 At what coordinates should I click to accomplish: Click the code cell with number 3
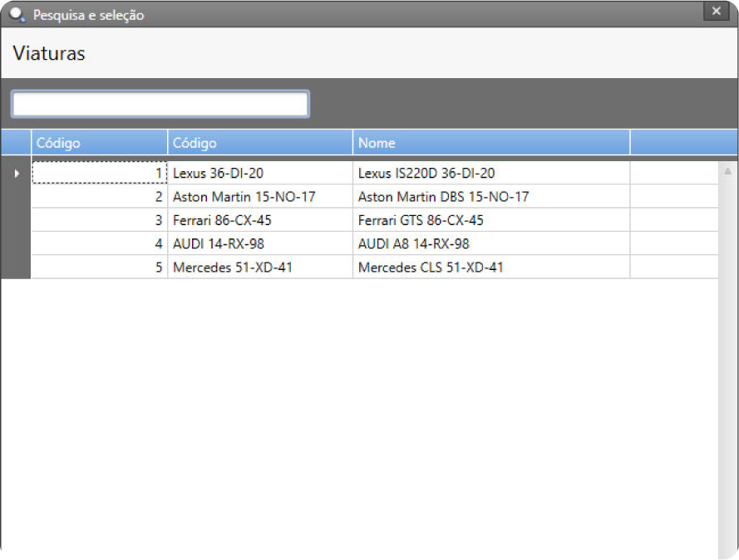pos(99,220)
